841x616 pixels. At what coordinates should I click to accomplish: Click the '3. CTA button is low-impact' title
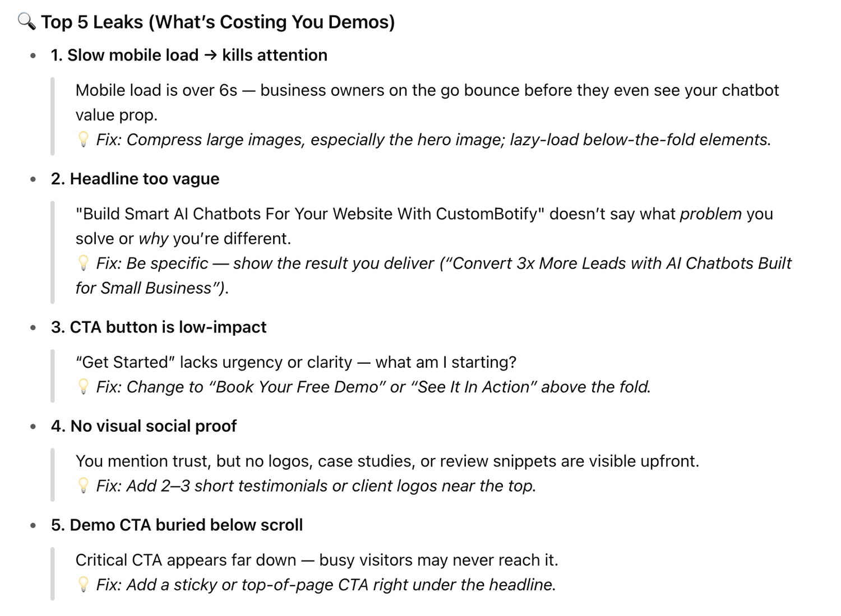click(x=159, y=327)
